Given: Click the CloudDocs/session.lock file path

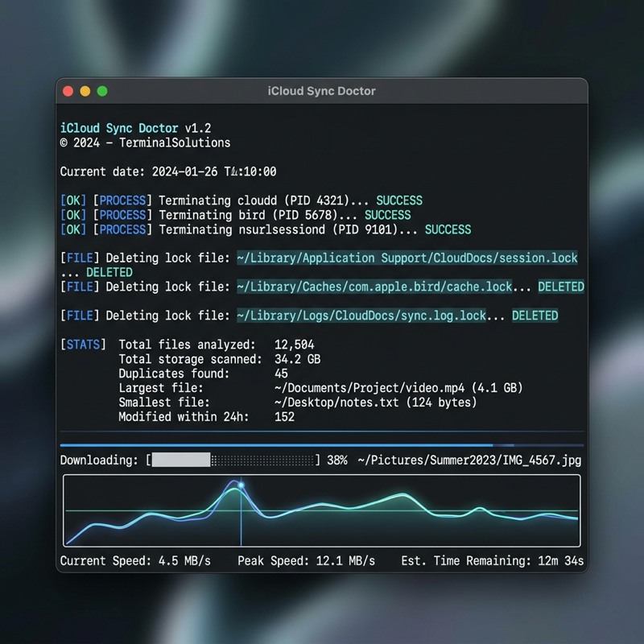Looking at the screenshot, I should click(x=407, y=258).
